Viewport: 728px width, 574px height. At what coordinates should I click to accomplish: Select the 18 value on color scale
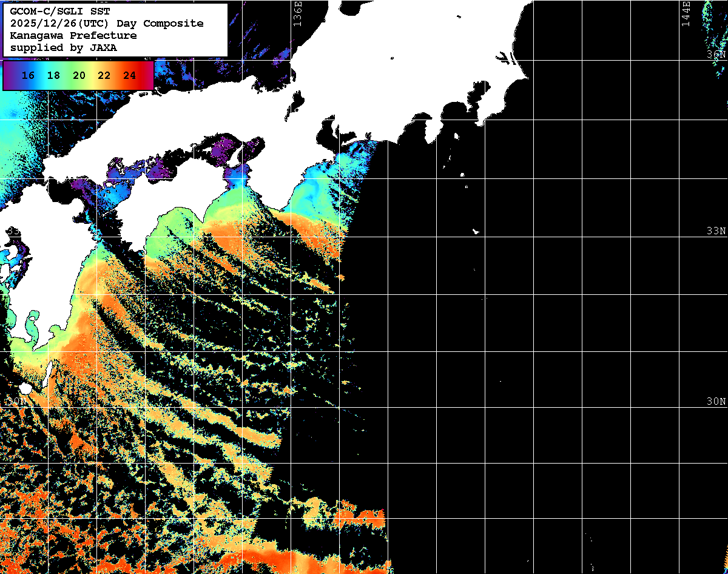53,76
